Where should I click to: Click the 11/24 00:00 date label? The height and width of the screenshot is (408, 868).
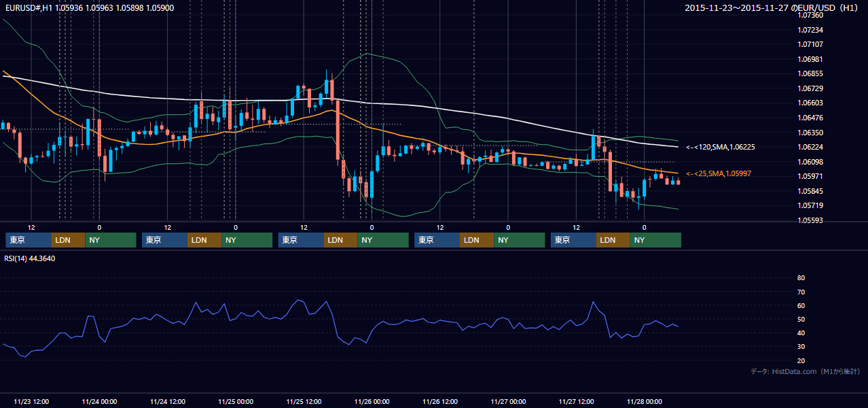click(99, 401)
